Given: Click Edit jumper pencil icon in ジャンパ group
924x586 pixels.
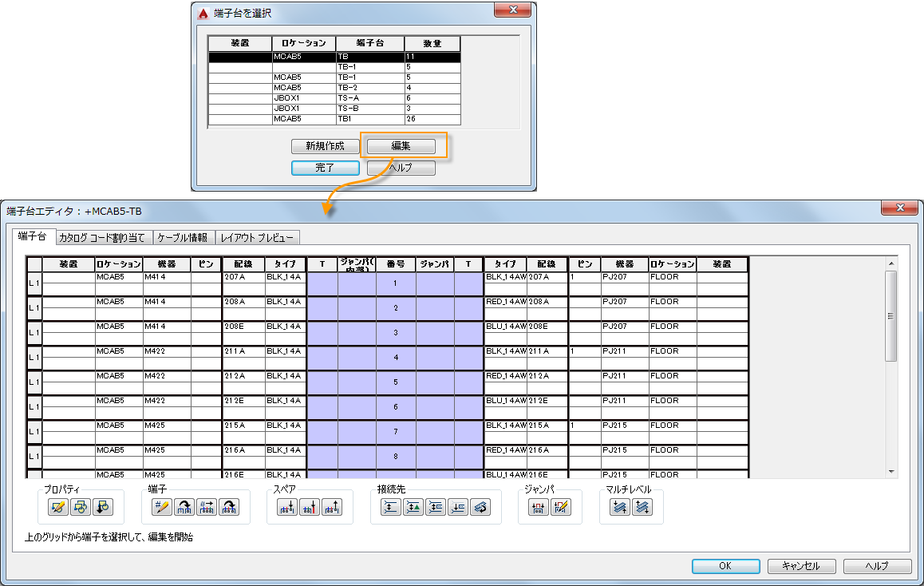Looking at the screenshot, I should [x=560, y=507].
